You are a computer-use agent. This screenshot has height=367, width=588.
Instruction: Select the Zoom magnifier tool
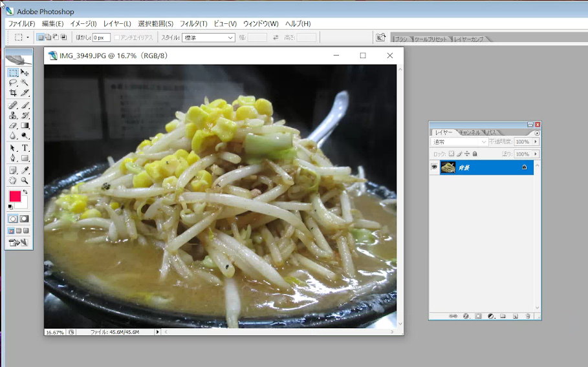[25, 180]
